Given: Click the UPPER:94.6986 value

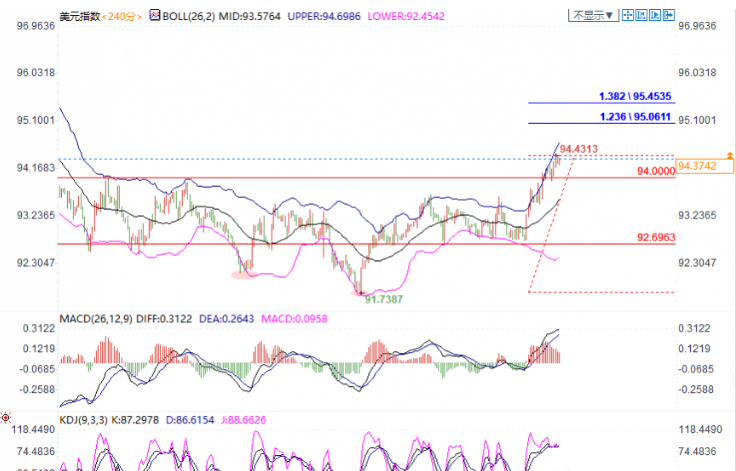Looking at the screenshot, I should [x=324, y=16].
